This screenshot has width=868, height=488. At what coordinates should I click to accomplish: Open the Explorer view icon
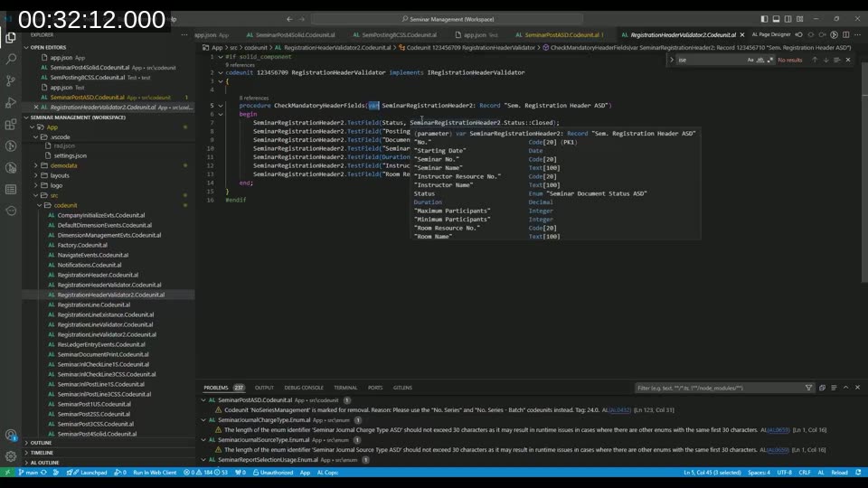[x=11, y=38]
